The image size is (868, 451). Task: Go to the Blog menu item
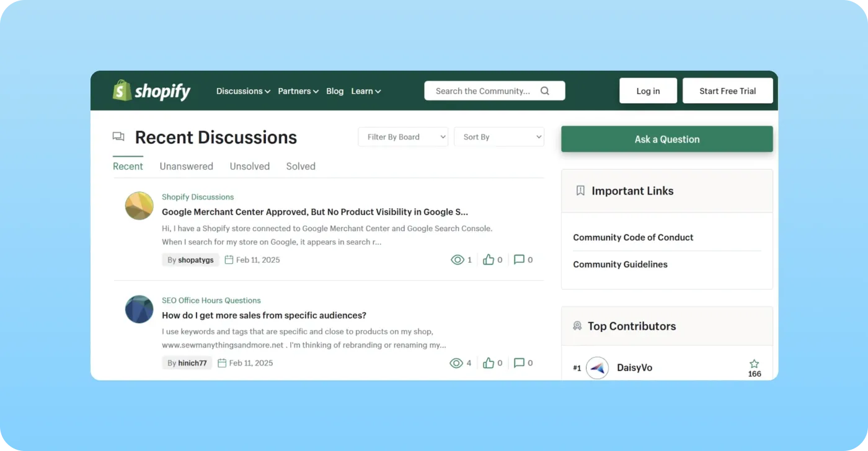point(335,91)
